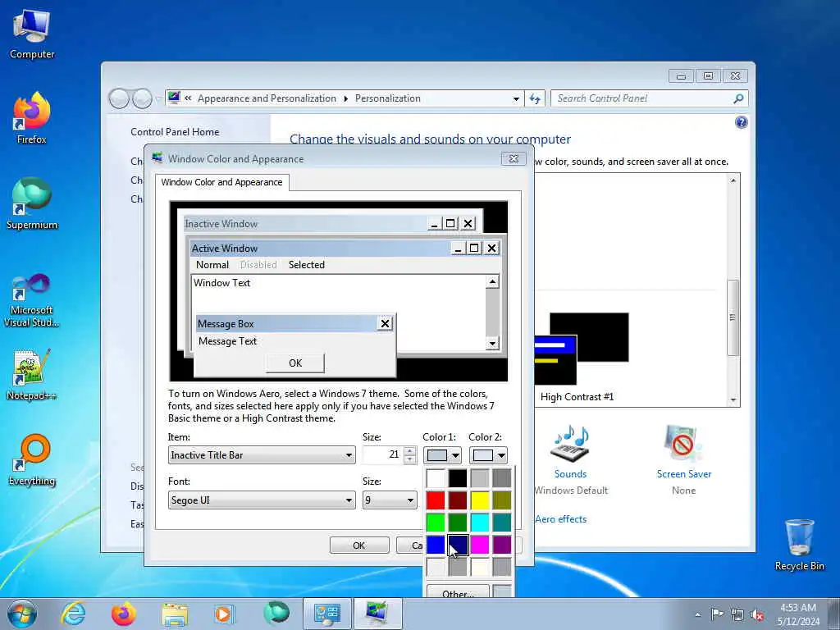Open the Sounds link
This screenshot has height=630, width=840.
click(x=570, y=474)
